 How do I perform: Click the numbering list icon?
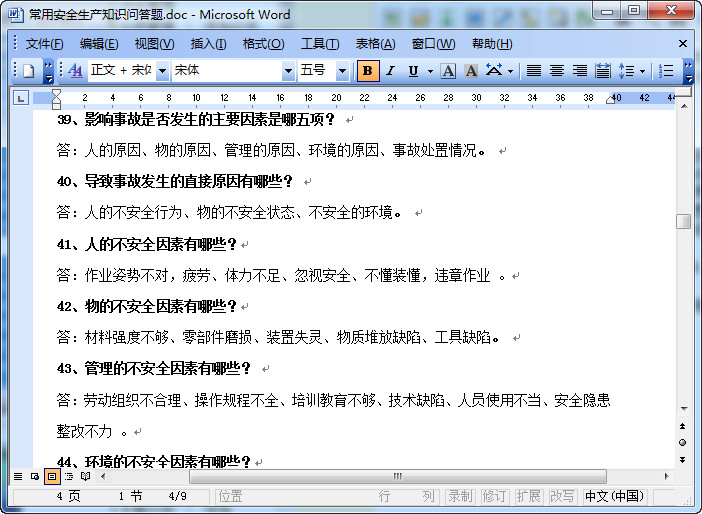pyautogui.click(x=666, y=71)
